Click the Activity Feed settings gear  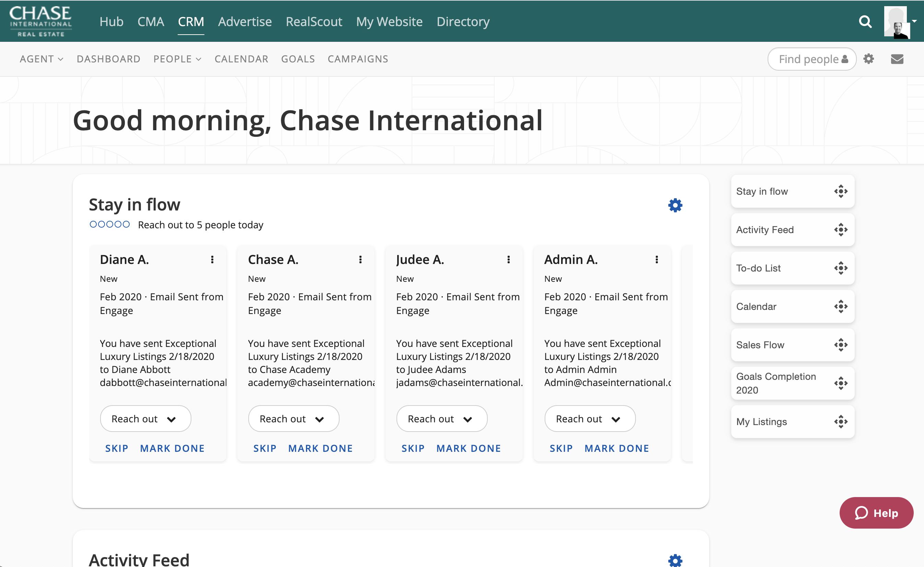pos(675,560)
